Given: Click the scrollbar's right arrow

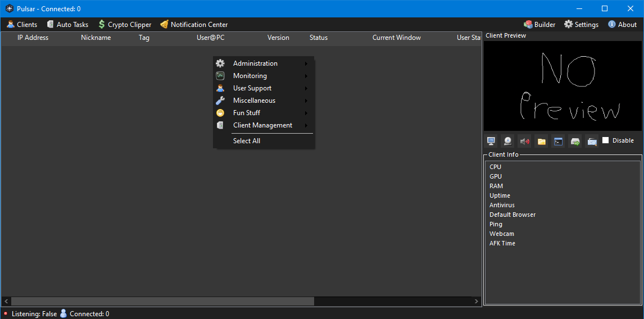Looking at the screenshot, I should pos(477,302).
